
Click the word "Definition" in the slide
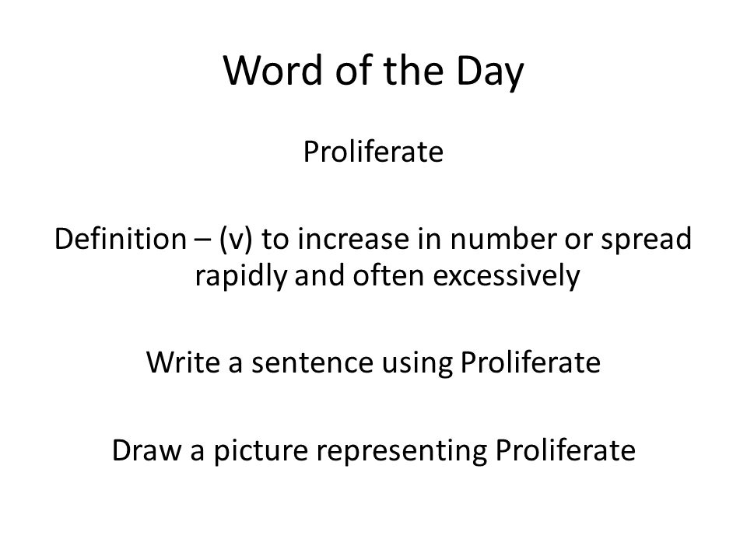(x=121, y=239)
